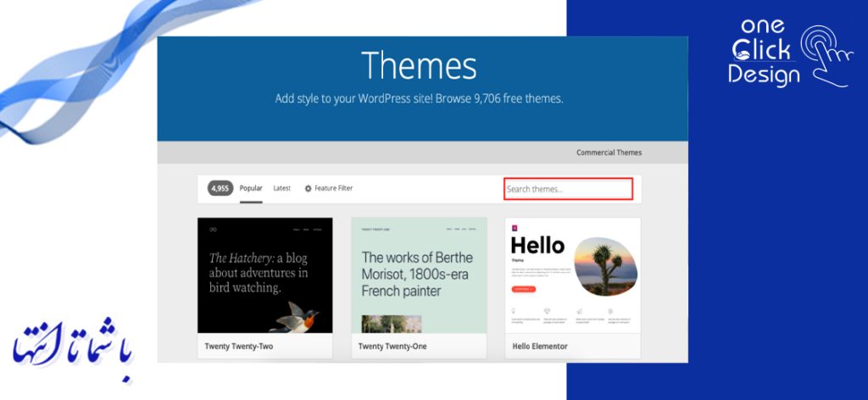Open the Commercial Themes link
This screenshot has height=400, width=868.
(609, 153)
